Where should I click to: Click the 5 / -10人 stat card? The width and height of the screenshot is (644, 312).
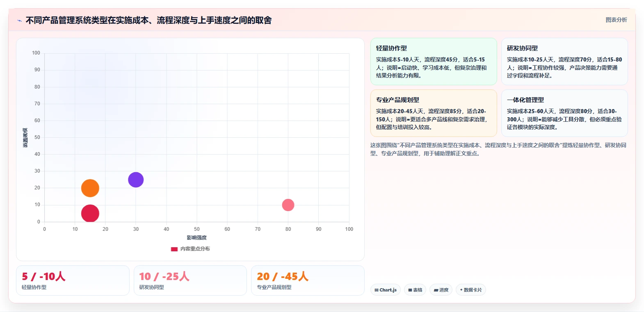tap(73, 280)
